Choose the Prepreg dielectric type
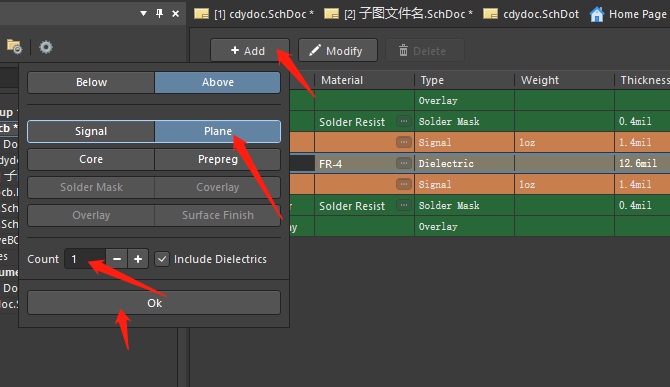The width and height of the screenshot is (670, 387). [x=217, y=159]
